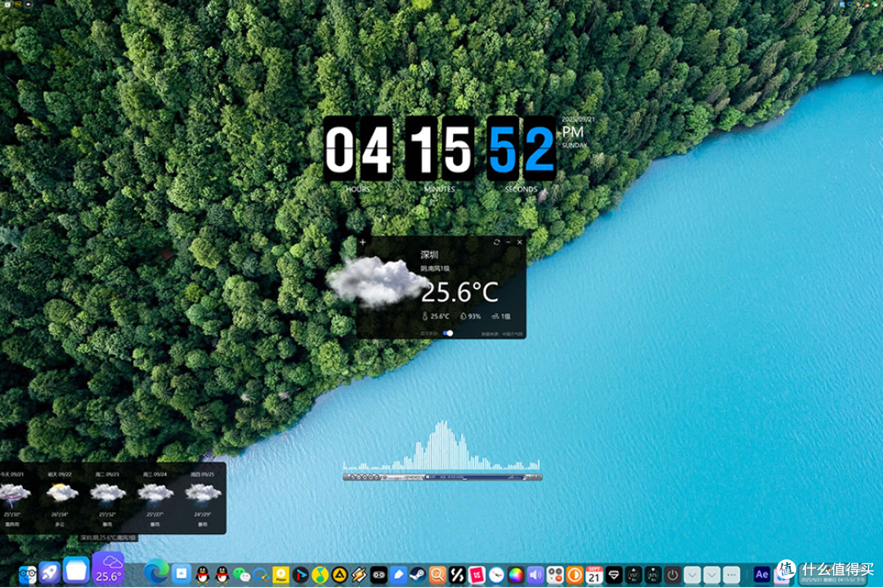
Task: Toggle the blue switch in weather widget
Action: pos(448,334)
